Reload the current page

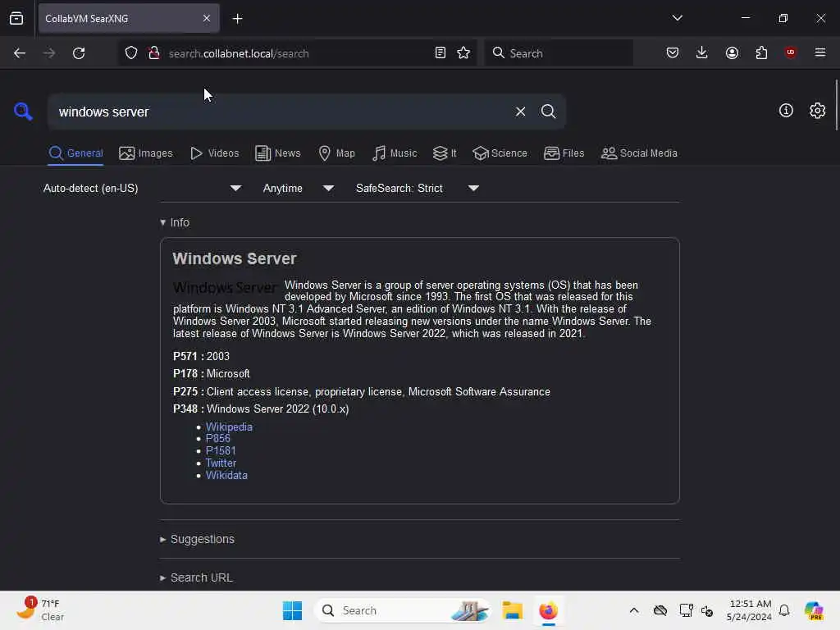coord(79,53)
